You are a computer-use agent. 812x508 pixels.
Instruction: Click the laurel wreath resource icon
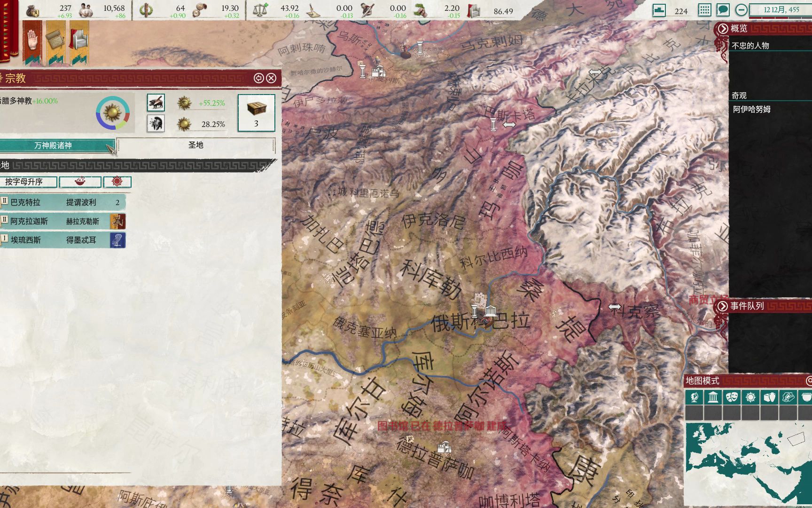[146, 10]
